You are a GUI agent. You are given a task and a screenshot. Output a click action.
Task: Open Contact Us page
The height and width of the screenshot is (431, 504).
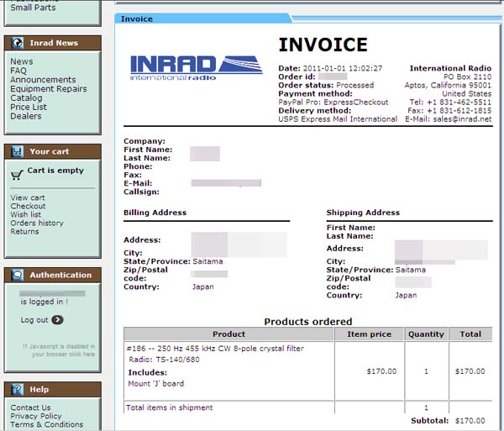30,407
